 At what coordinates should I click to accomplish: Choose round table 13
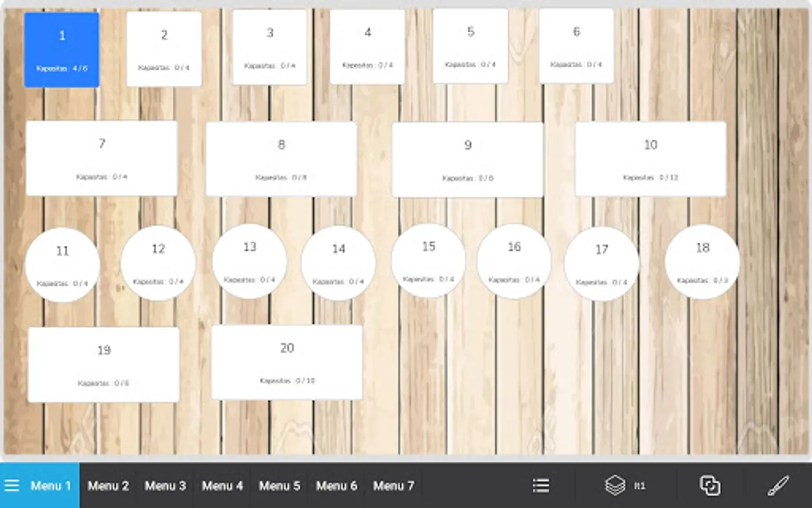[249, 261]
